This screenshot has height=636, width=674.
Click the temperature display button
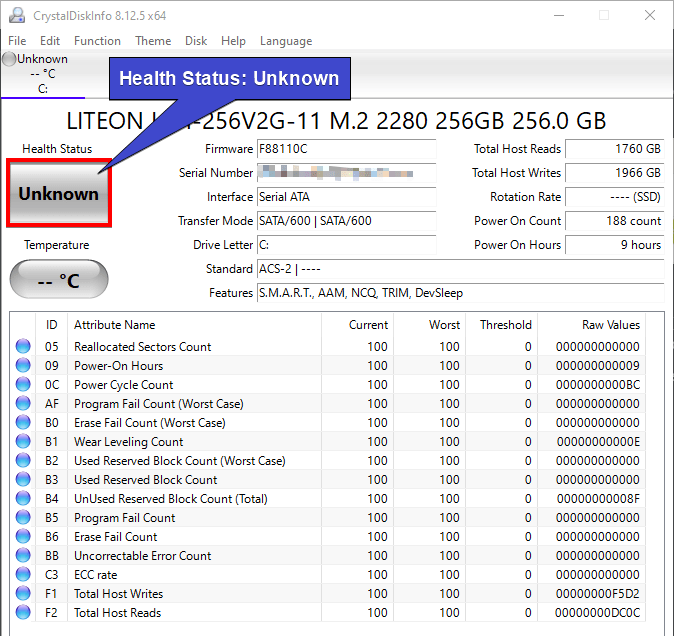pyautogui.click(x=59, y=281)
